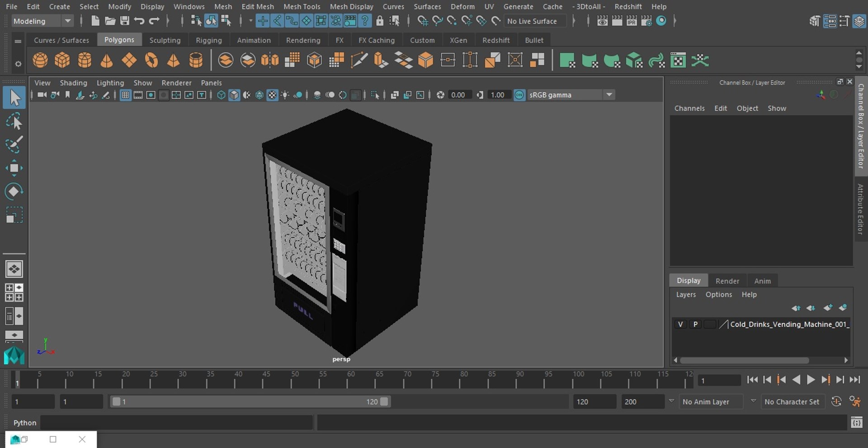868x448 pixels.
Task: Open the sRGB gamma view transform dropdown
Action: coord(571,95)
